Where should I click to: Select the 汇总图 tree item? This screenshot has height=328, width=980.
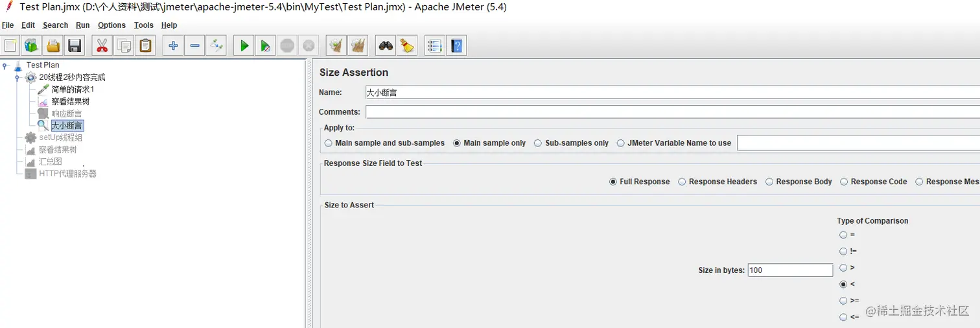[x=50, y=161]
